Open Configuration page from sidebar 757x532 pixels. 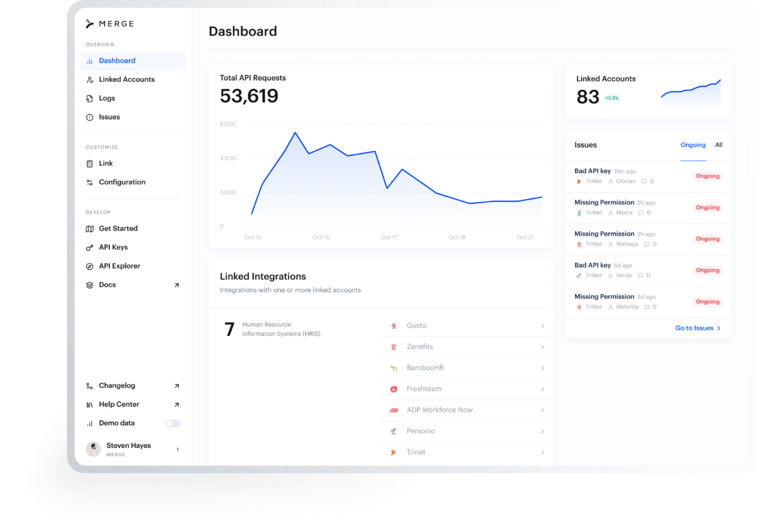click(133, 182)
